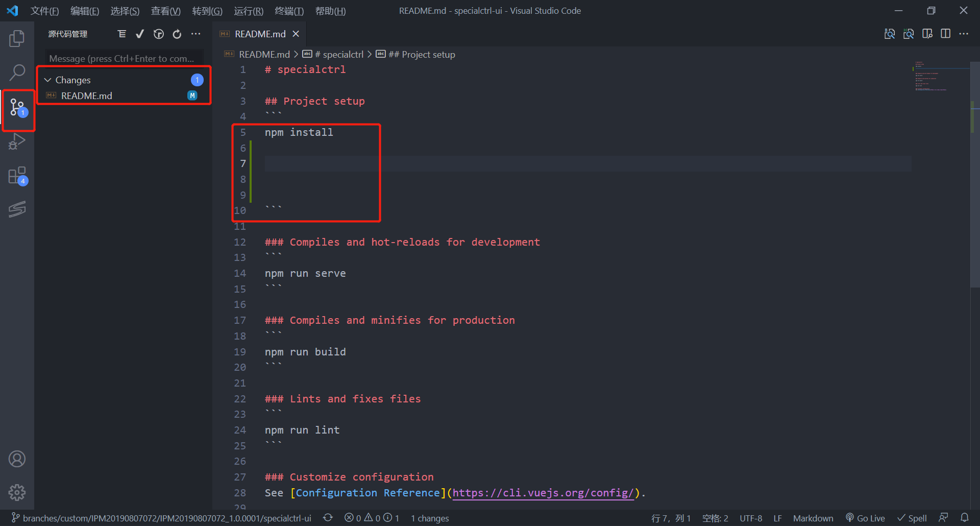Click the source control history icon
This screenshot has height=526, width=980.
159,34
